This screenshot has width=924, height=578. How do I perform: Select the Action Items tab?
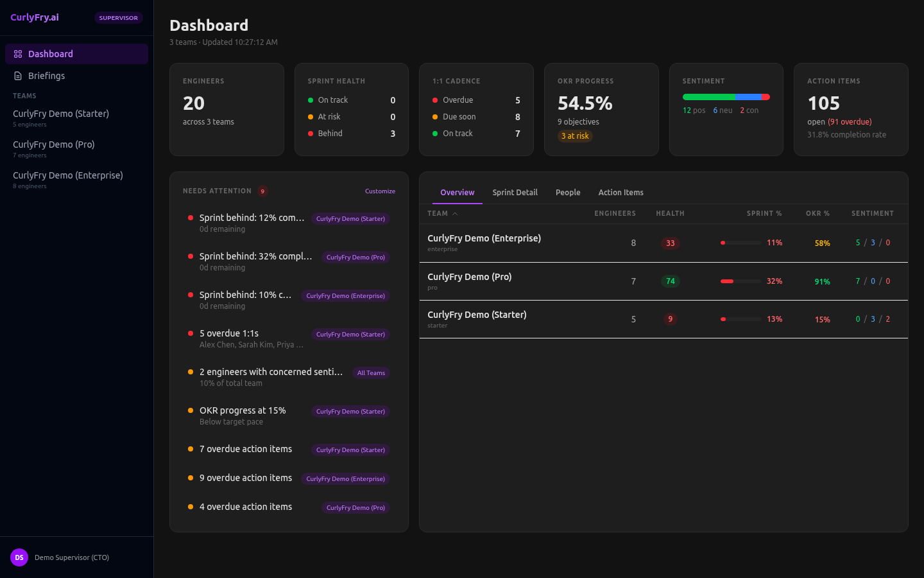click(620, 192)
